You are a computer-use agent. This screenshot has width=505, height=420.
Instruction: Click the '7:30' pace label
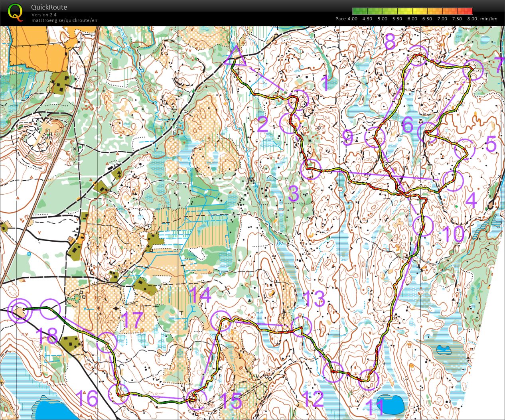(x=457, y=19)
